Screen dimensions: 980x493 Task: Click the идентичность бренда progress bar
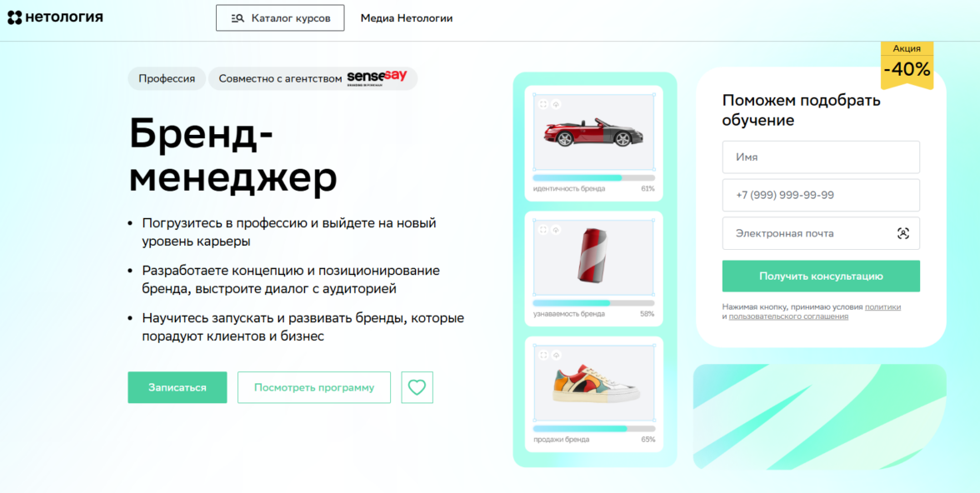pyautogui.click(x=593, y=178)
